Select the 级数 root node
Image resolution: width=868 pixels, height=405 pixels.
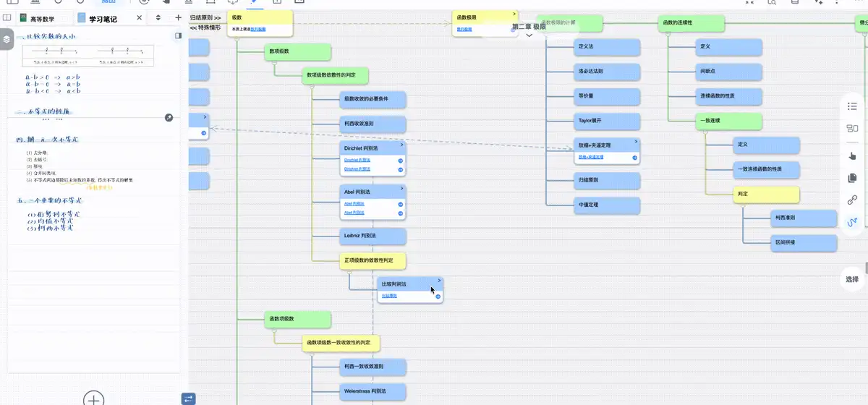(x=260, y=23)
